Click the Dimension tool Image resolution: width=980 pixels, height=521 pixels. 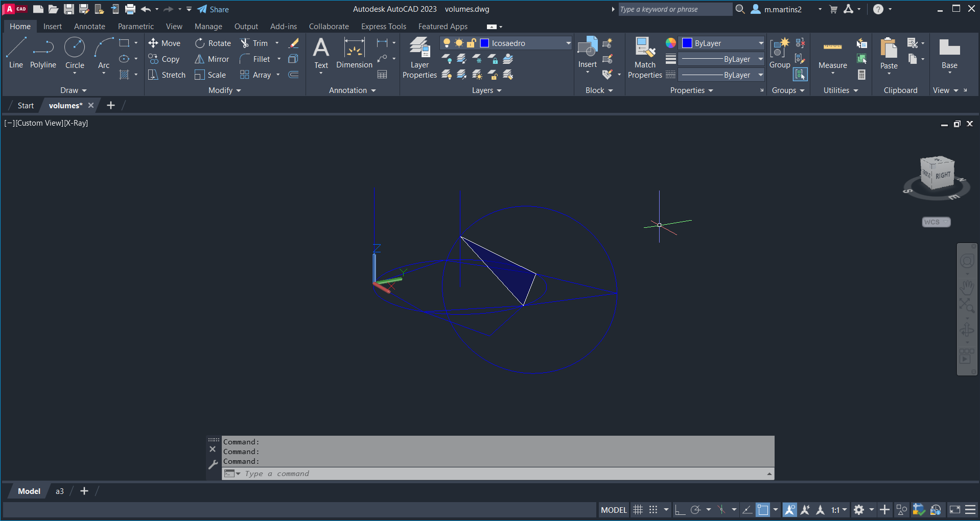point(354,53)
